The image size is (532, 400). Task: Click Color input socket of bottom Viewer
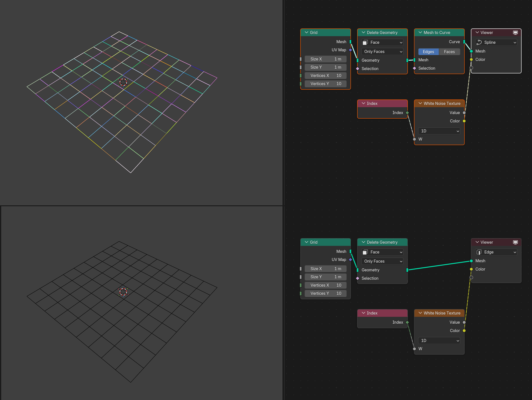point(471,269)
